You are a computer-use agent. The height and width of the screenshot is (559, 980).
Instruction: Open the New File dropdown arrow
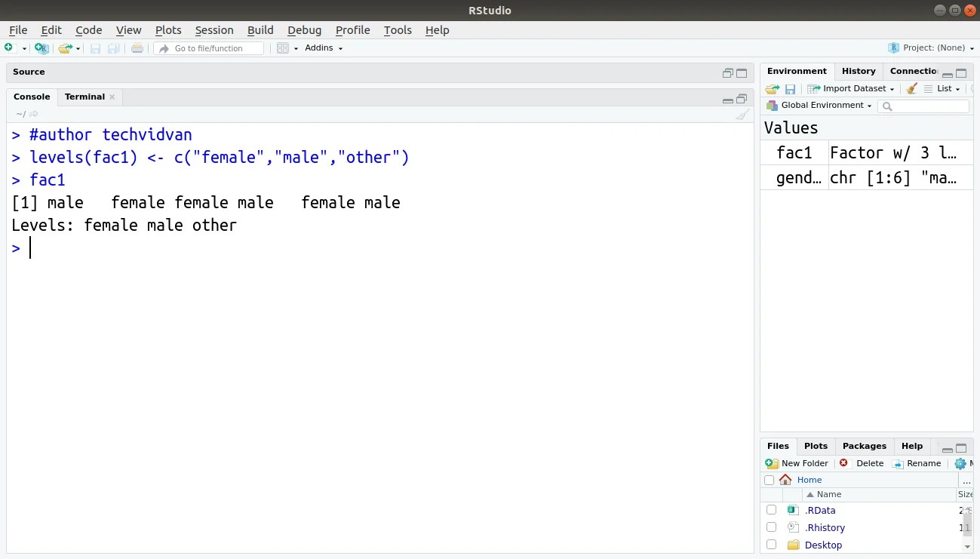click(24, 49)
